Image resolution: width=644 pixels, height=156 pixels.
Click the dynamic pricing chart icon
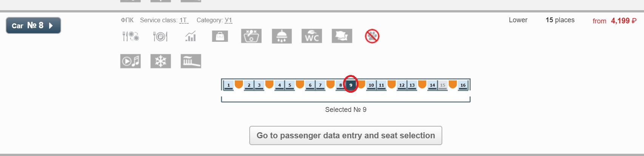coord(191,36)
